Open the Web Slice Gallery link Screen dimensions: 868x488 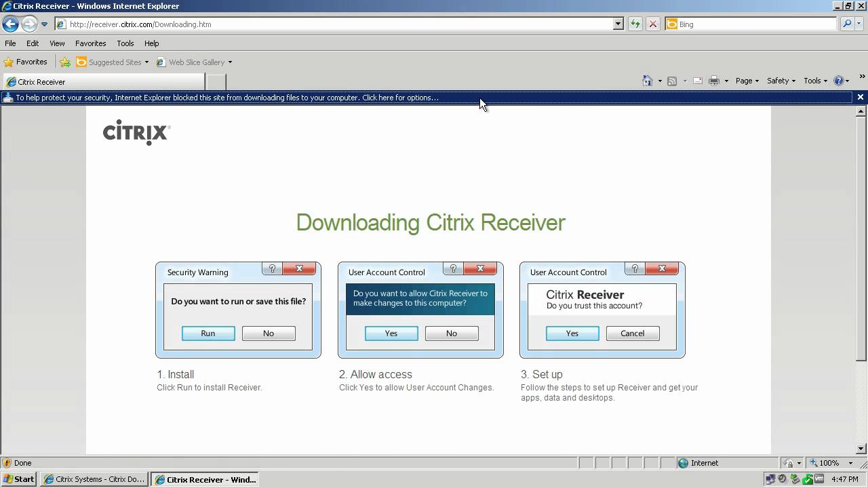click(x=191, y=62)
